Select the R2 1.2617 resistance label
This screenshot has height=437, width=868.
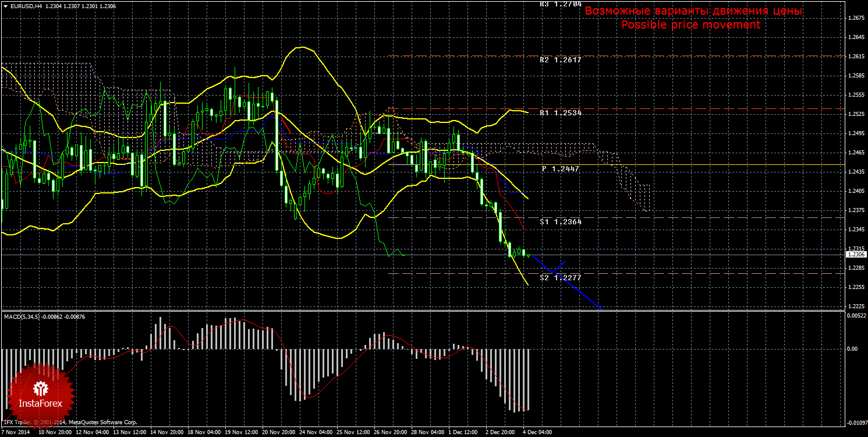click(x=560, y=60)
